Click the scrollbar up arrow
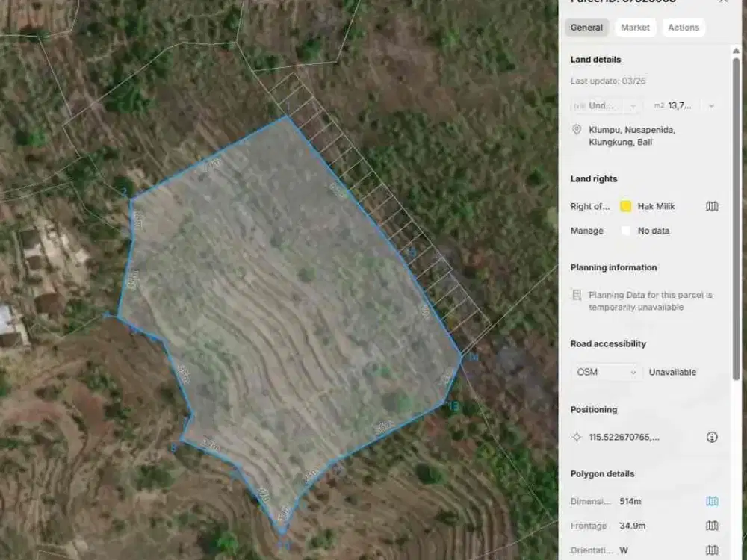747x560 pixels. pos(736,51)
